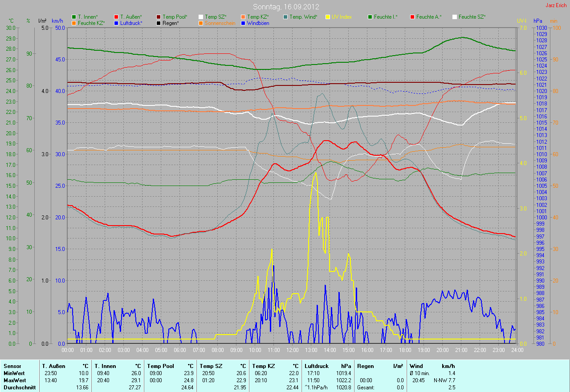The image size is (570, 392).
Task: Click the Temp SZ average value '21.95'
Action: [239, 388]
